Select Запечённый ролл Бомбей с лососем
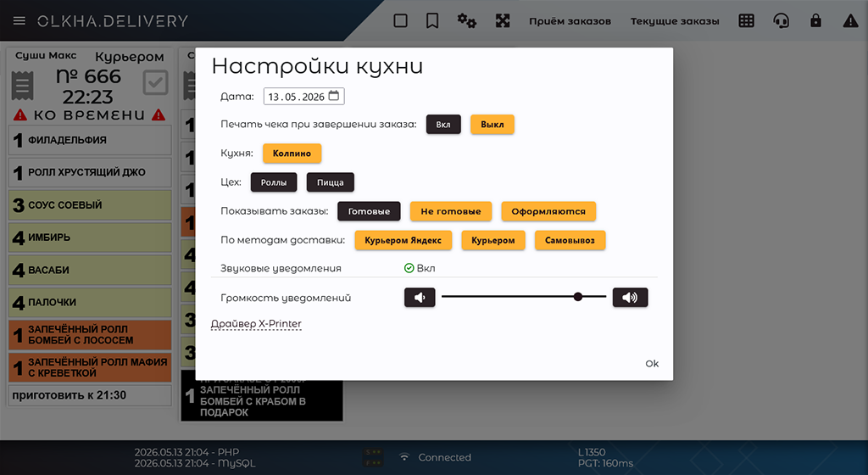Screen dimensions: 868x475 (x=90, y=335)
